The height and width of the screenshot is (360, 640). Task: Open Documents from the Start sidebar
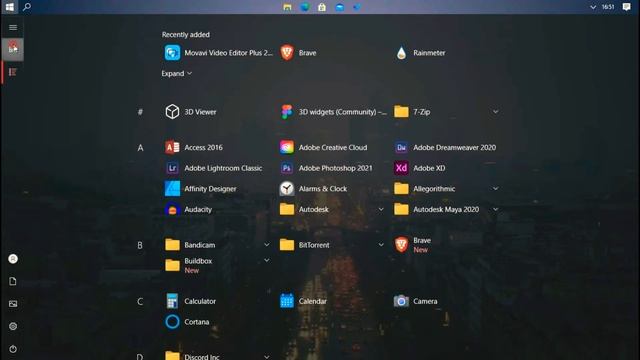[13, 281]
